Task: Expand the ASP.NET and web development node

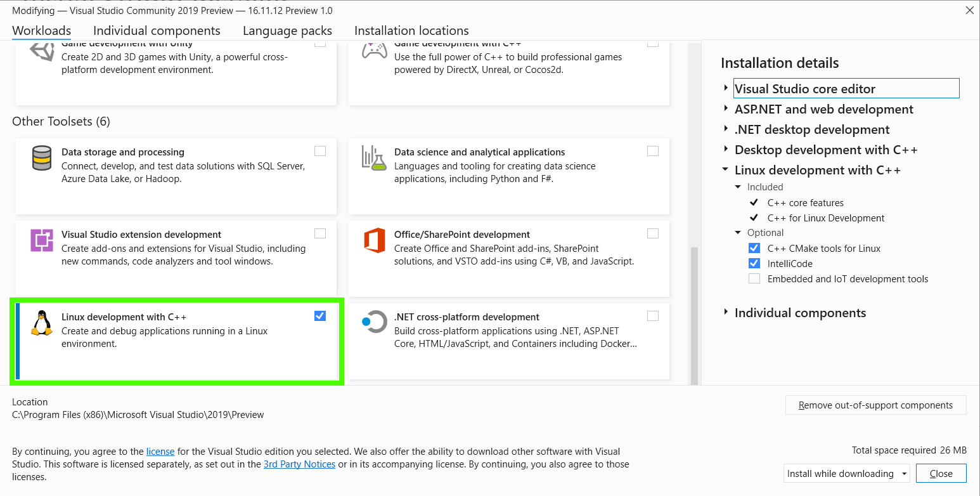Action: 726,109
